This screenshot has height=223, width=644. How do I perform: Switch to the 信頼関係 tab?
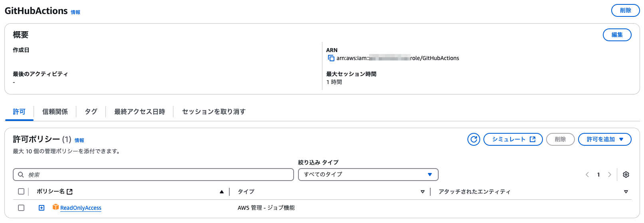[x=55, y=112]
